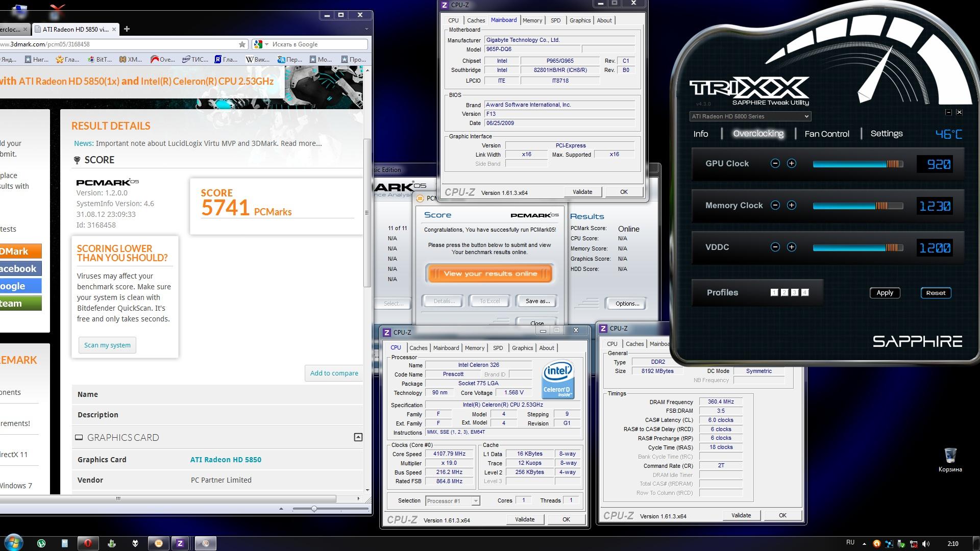The height and width of the screenshot is (551, 980).
Task: Collapse the GRAPHICS CARD section
Action: tap(358, 437)
